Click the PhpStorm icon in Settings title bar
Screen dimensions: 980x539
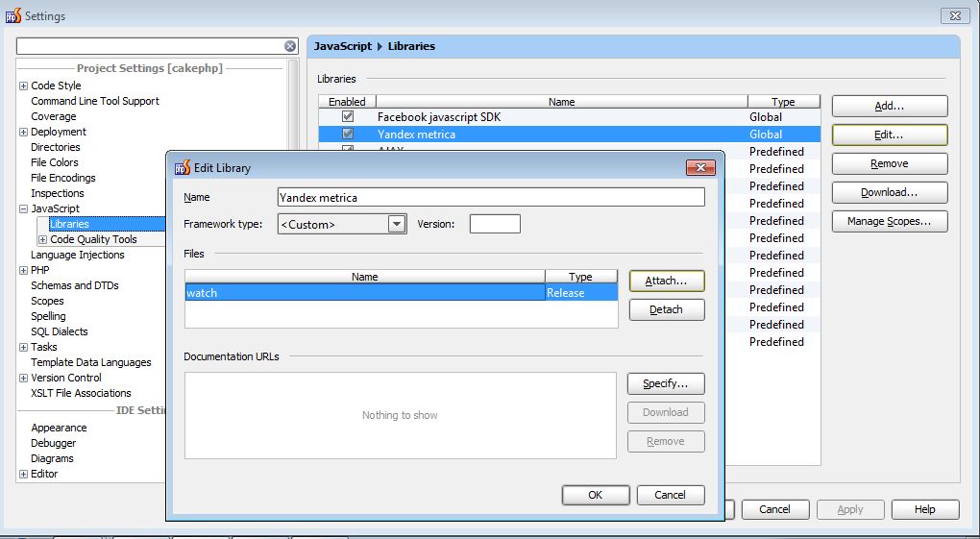point(13,15)
